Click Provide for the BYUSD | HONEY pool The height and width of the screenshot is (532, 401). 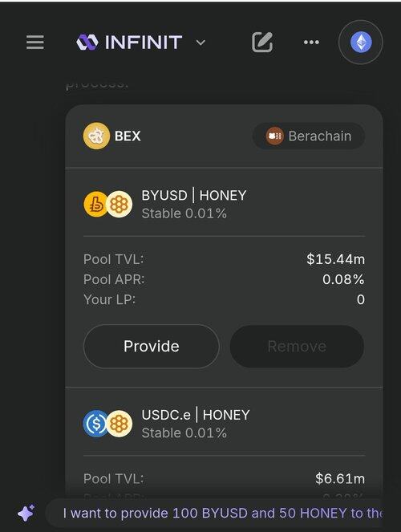point(152,347)
